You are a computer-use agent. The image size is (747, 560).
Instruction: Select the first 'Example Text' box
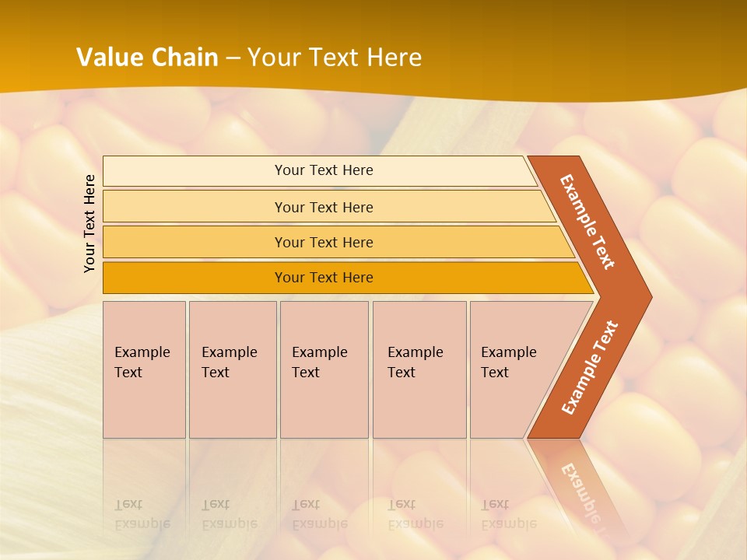(144, 369)
